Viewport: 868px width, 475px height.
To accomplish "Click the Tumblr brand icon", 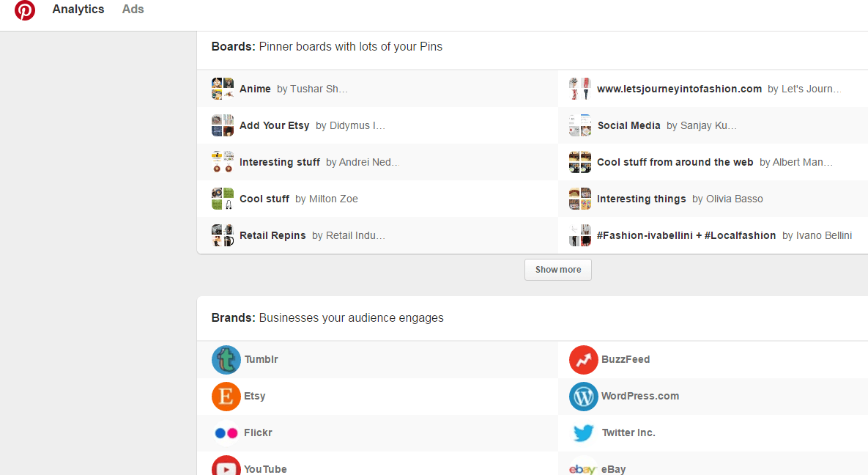I will (x=226, y=360).
